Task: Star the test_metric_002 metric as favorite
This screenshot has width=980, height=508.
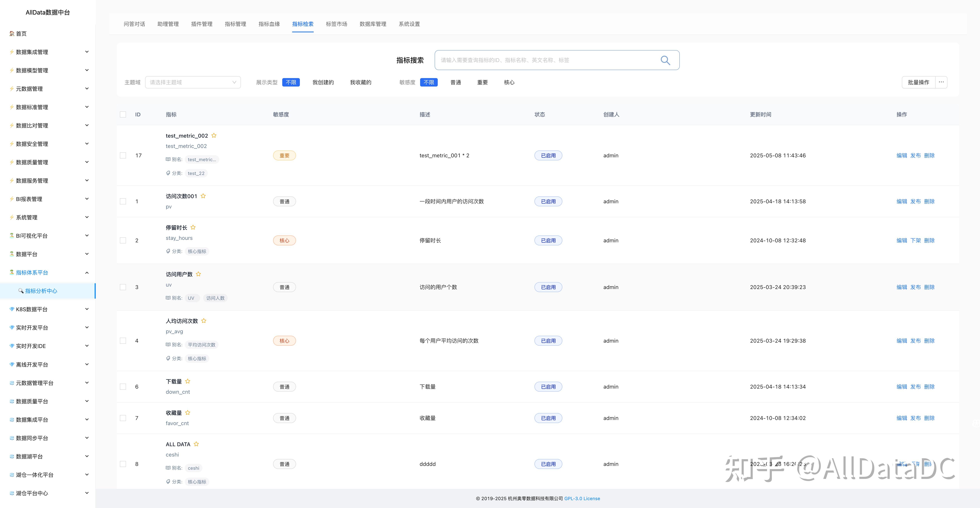Action: 214,135
